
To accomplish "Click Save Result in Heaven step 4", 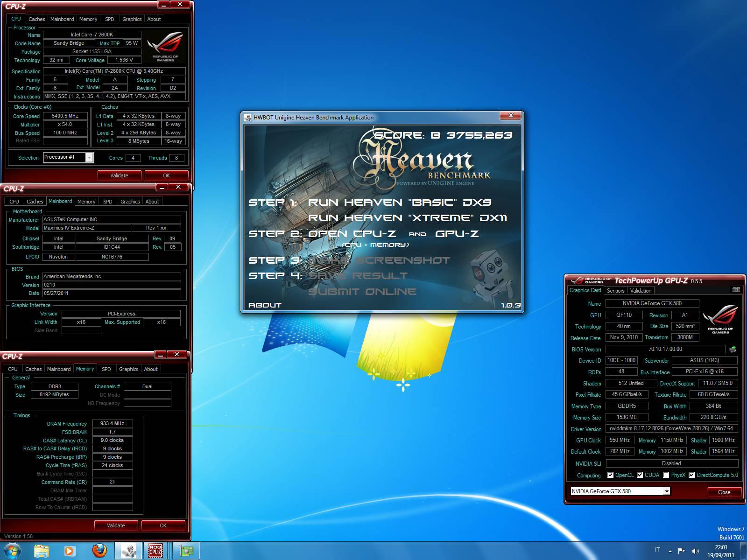I will pos(358,276).
